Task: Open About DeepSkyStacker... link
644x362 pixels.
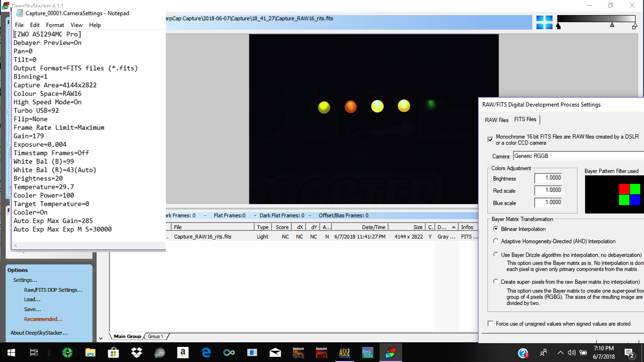Action: tap(39, 333)
